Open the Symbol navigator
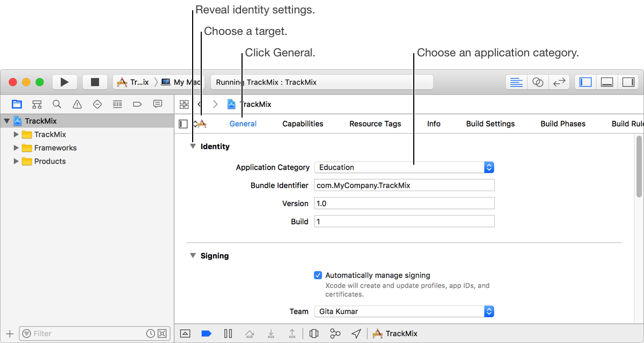 tap(36, 104)
